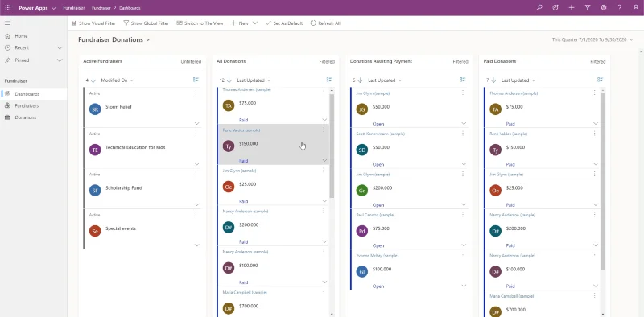Click the New command button
Screen dimensions: 644x317
click(239, 23)
